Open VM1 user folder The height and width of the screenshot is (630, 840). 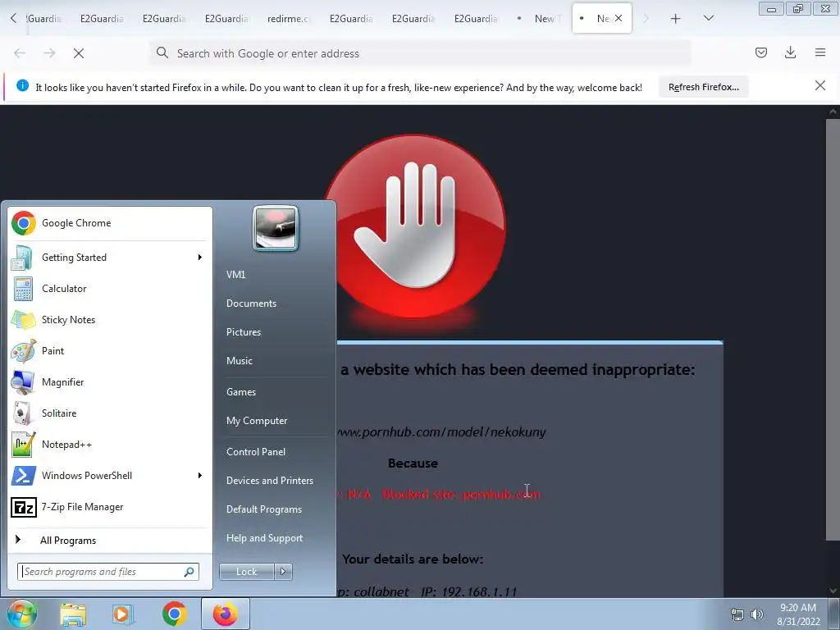[x=235, y=275]
